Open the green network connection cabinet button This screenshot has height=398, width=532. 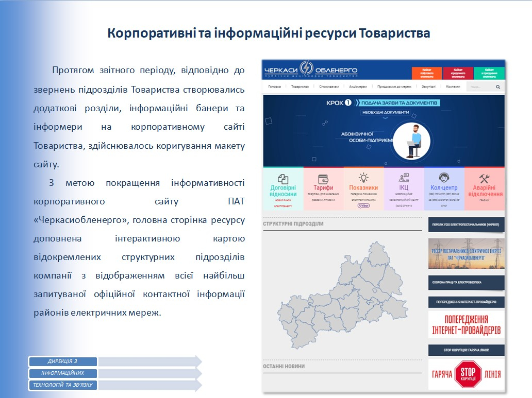tap(489, 73)
